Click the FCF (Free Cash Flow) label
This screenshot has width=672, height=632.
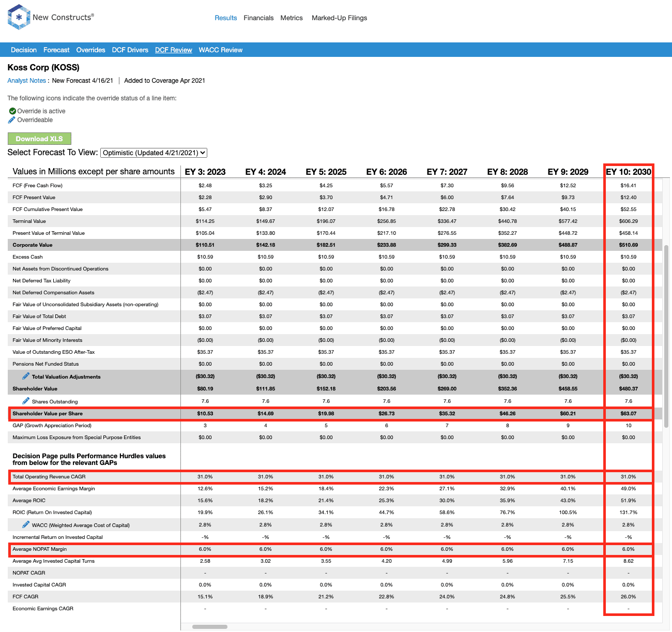[x=38, y=186]
